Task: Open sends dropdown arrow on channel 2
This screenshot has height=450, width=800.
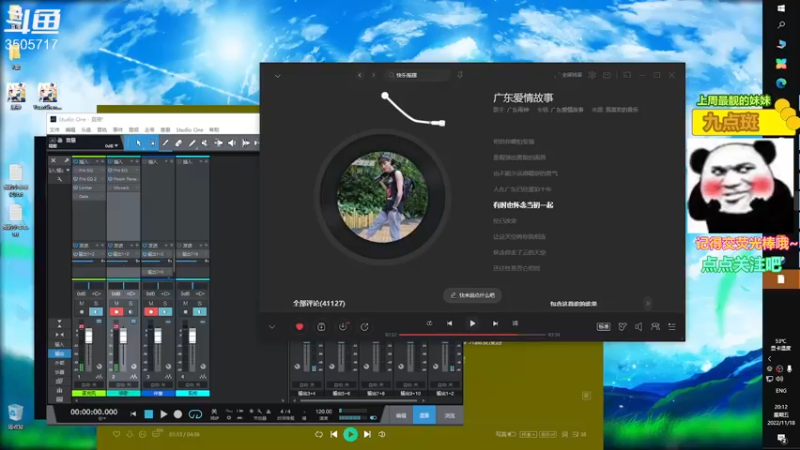Action: [x=132, y=246]
